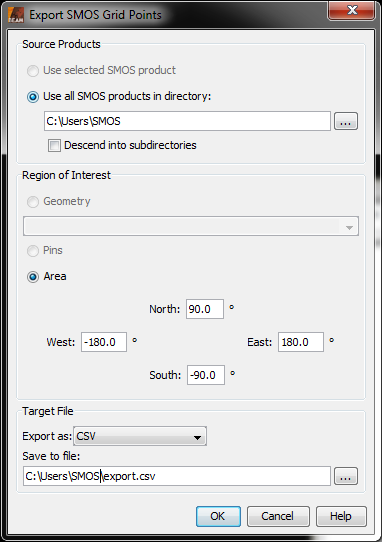Cancel the export dialog
This screenshot has height=542, width=382.
278,516
